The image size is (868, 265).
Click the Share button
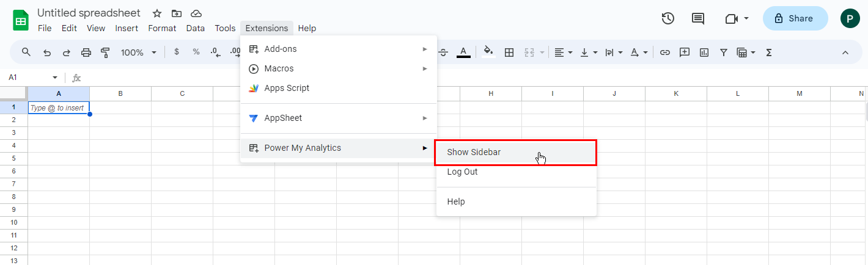click(795, 18)
